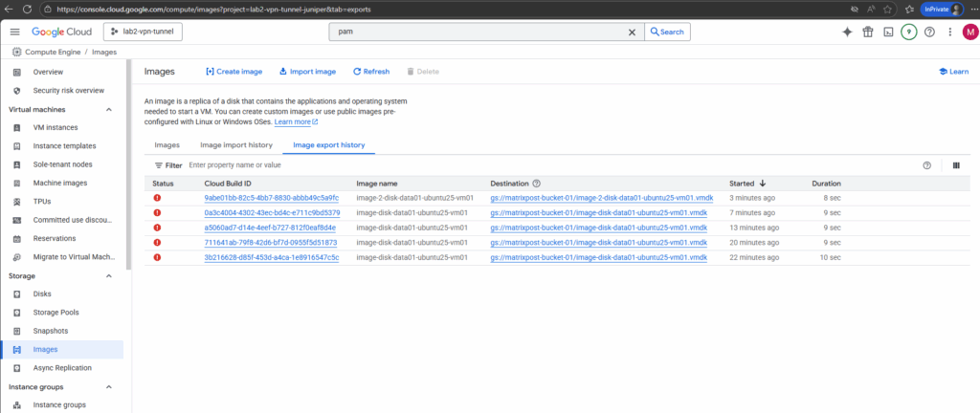The height and width of the screenshot is (413, 980).
Task: Switch to Image import history tab
Action: (236, 144)
